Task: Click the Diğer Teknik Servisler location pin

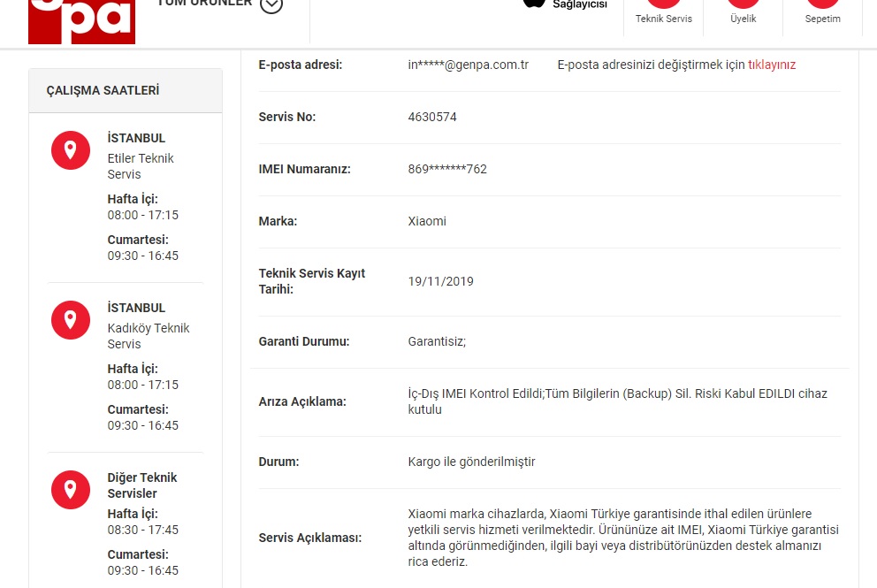Action: point(71,490)
